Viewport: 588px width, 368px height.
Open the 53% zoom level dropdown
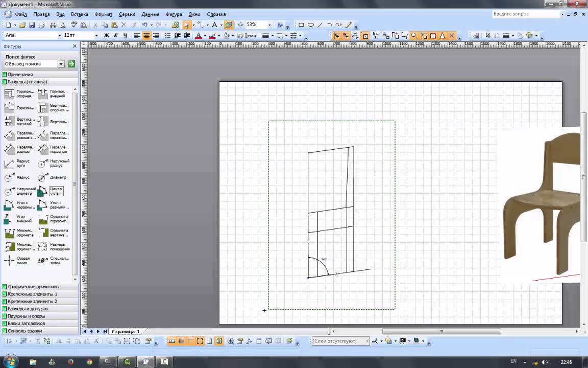pos(269,25)
